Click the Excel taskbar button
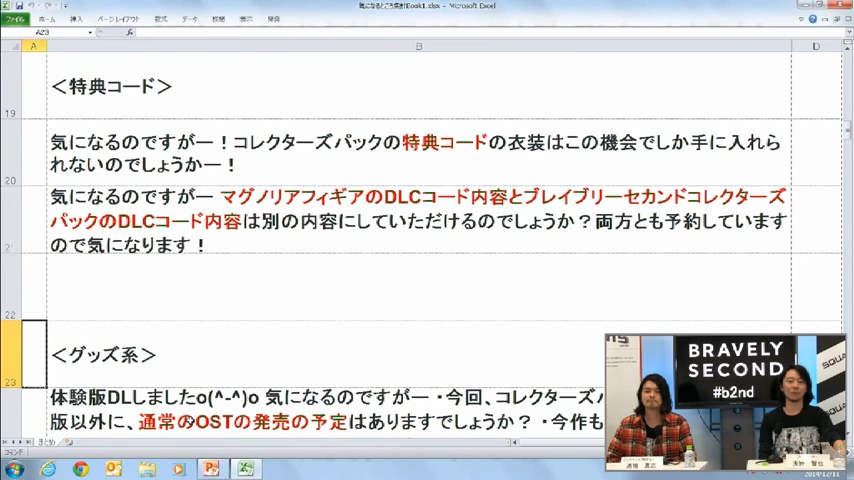 click(x=245, y=469)
